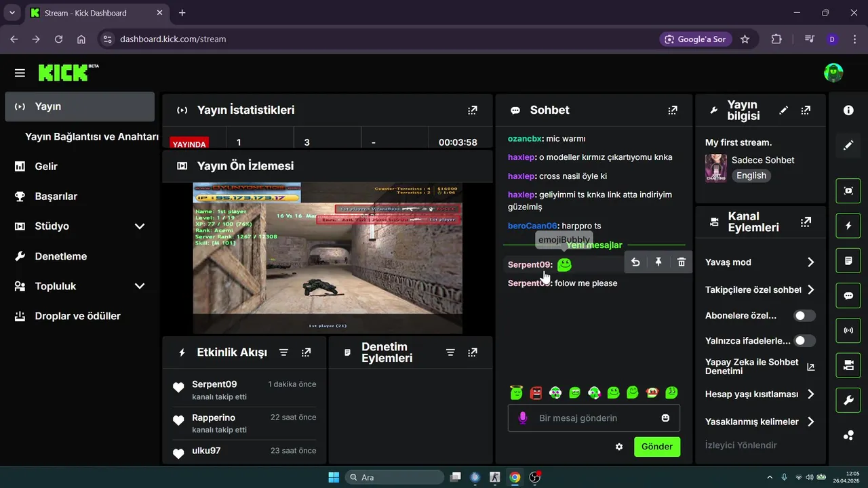The image size is (868, 488).
Task: Open the hamburger menu next to KICK logo
Action: tap(20, 73)
